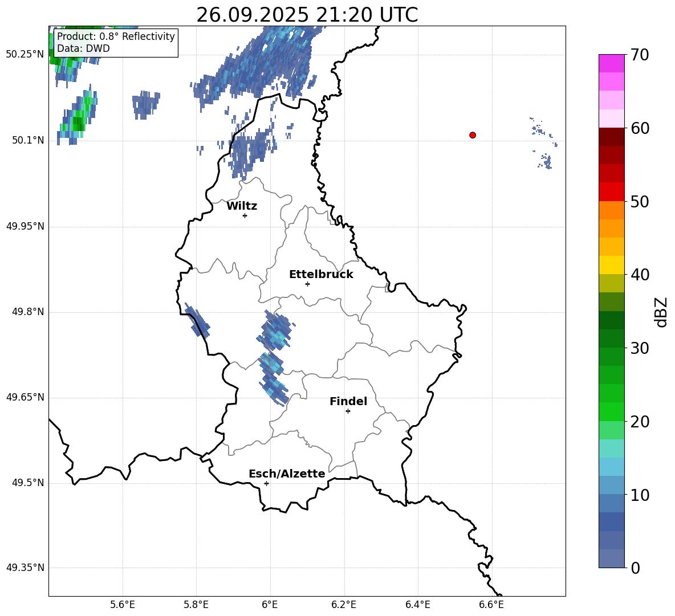Click the 50 dBZ colorbar tick label

pos(640,201)
